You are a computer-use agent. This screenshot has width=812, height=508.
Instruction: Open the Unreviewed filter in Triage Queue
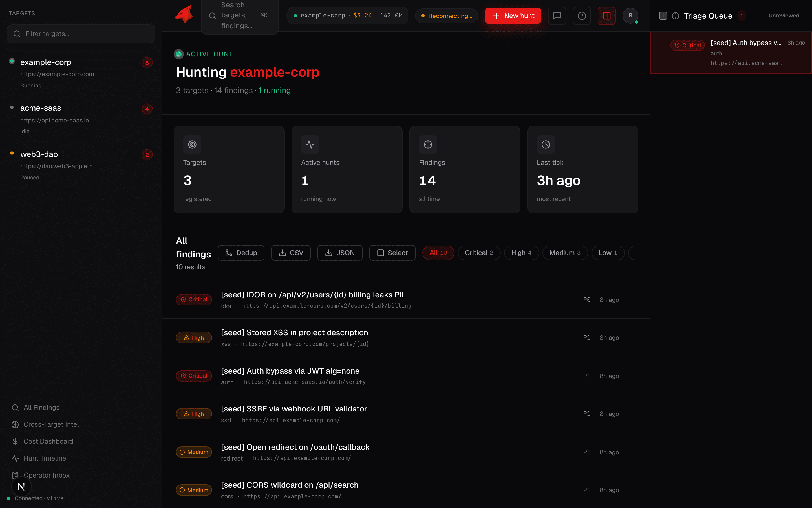coord(784,16)
